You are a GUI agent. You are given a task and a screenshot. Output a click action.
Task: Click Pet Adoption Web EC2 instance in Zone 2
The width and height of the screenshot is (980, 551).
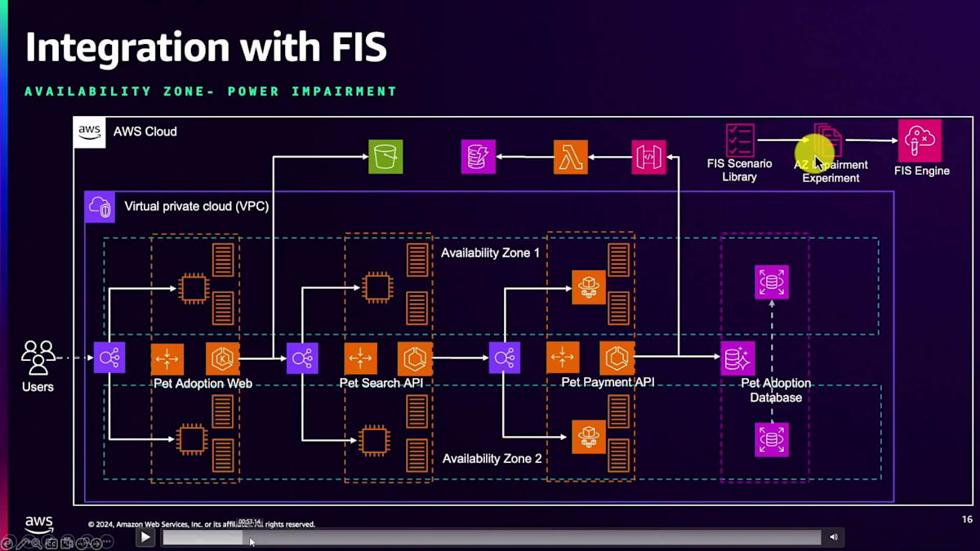click(x=193, y=439)
